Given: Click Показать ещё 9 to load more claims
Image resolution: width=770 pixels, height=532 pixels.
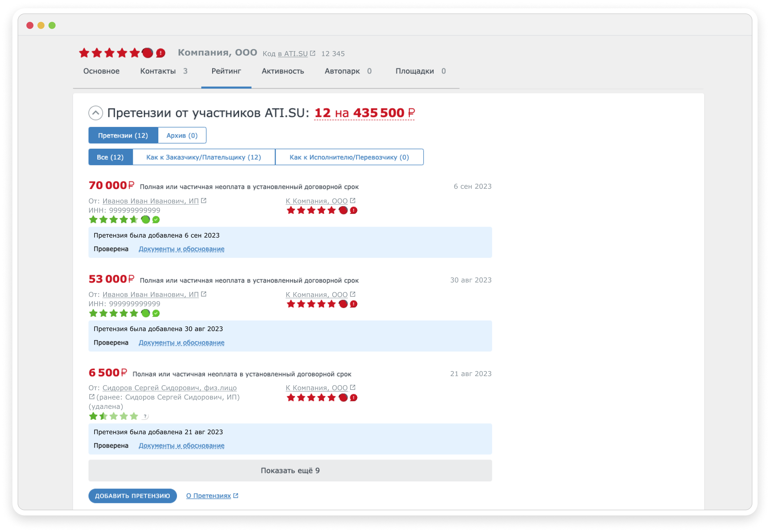Looking at the screenshot, I should [290, 471].
